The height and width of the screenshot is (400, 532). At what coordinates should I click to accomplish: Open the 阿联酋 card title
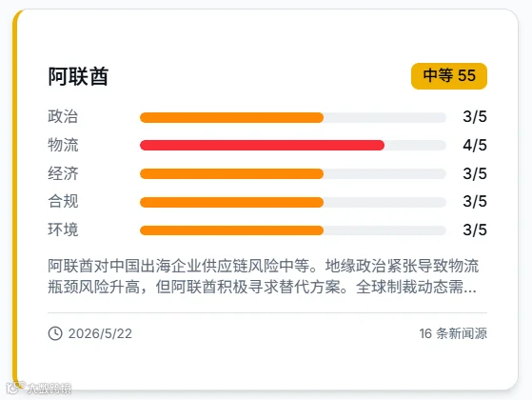tap(78, 76)
